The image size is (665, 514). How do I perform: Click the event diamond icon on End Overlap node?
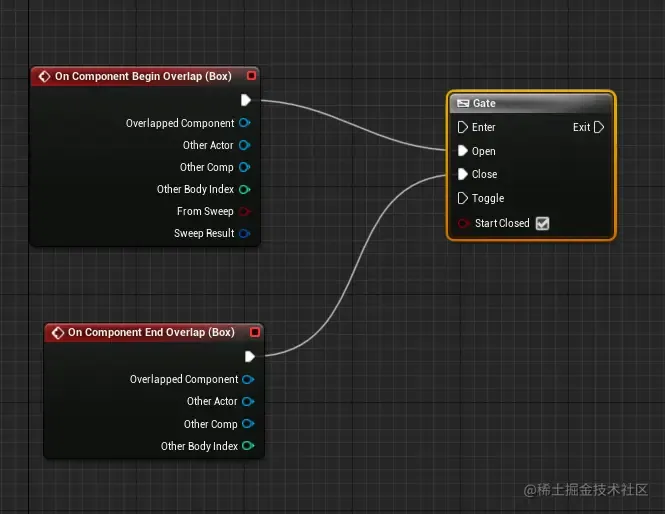tap(58, 332)
